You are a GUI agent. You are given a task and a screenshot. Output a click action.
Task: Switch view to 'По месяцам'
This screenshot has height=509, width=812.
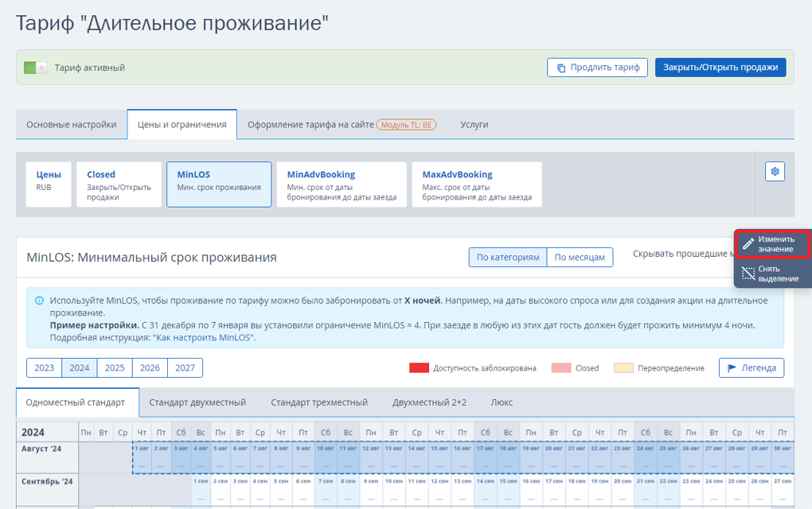pyautogui.click(x=580, y=257)
